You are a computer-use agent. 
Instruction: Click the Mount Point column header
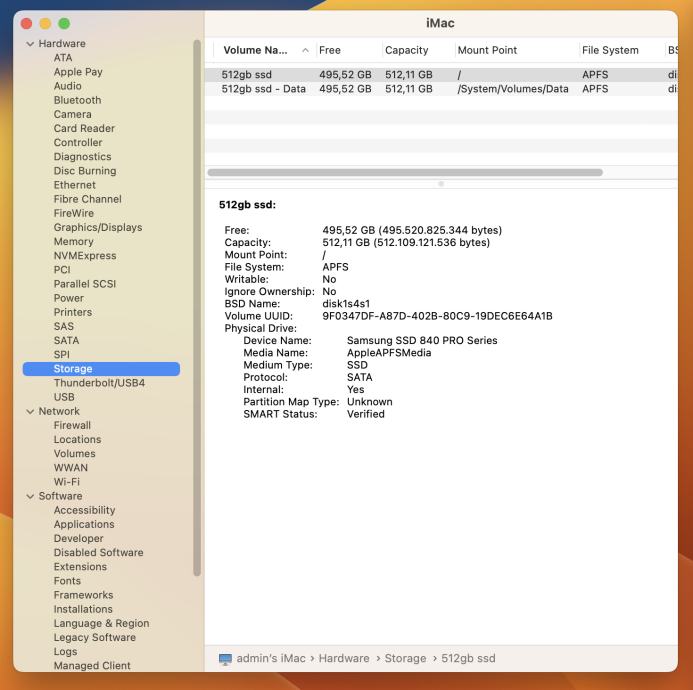click(514, 50)
